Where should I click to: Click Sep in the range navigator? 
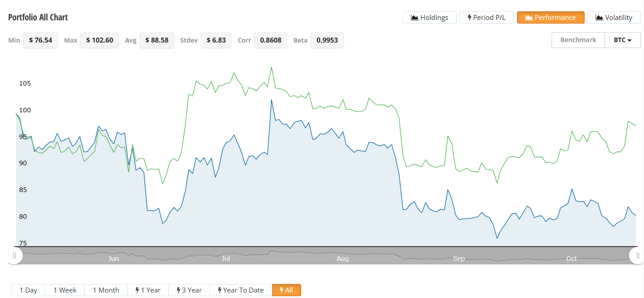click(x=459, y=259)
